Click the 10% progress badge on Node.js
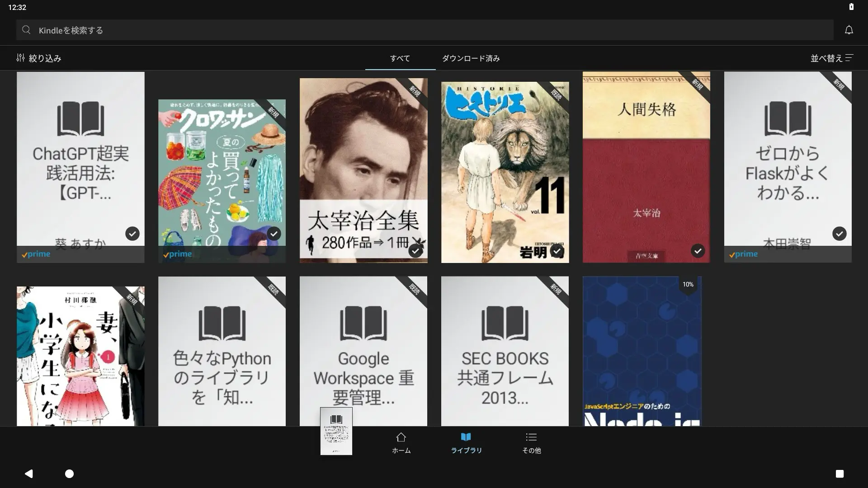The height and width of the screenshot is (488, 868). tap(688, 285)
